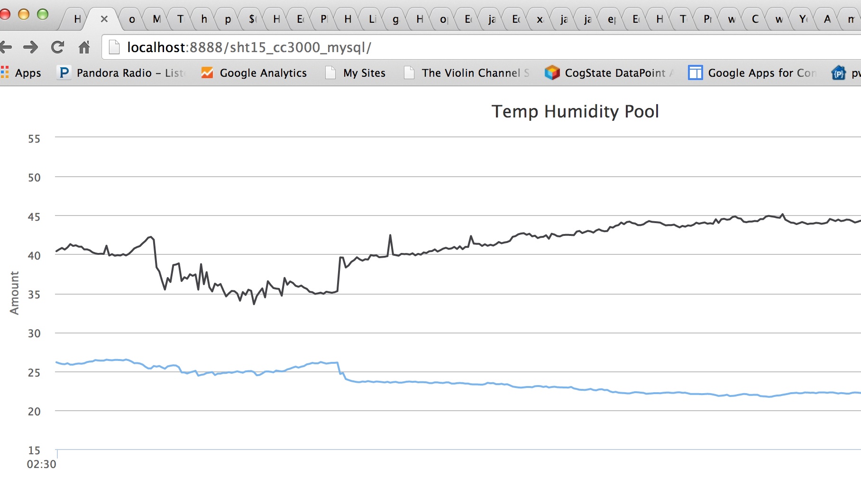This screenshot has width=861, height=504.
Task: Select the tab starting with 'g'
Action: tap(395, 19)
